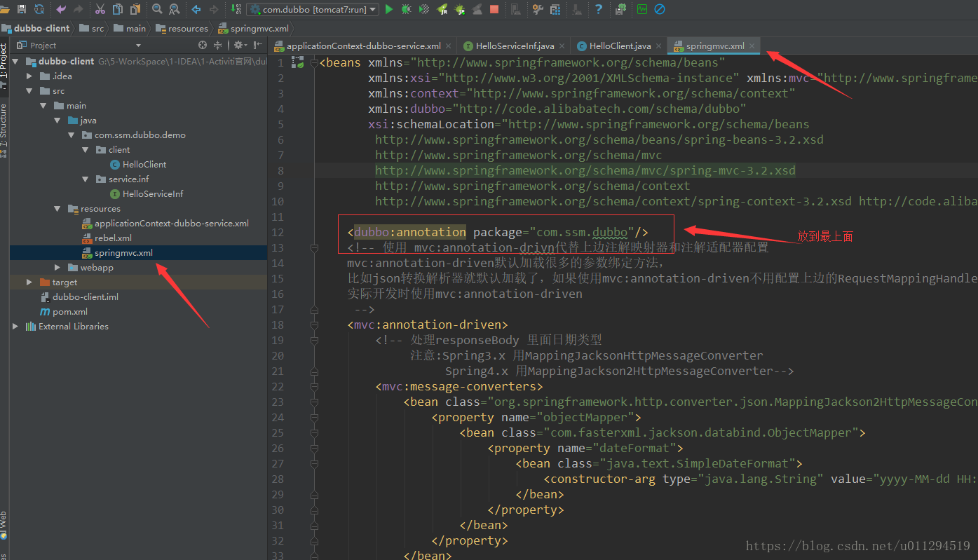Screen dimensions: 978x560
Task: Expand the .idea folder
Action: coord(29,76)
